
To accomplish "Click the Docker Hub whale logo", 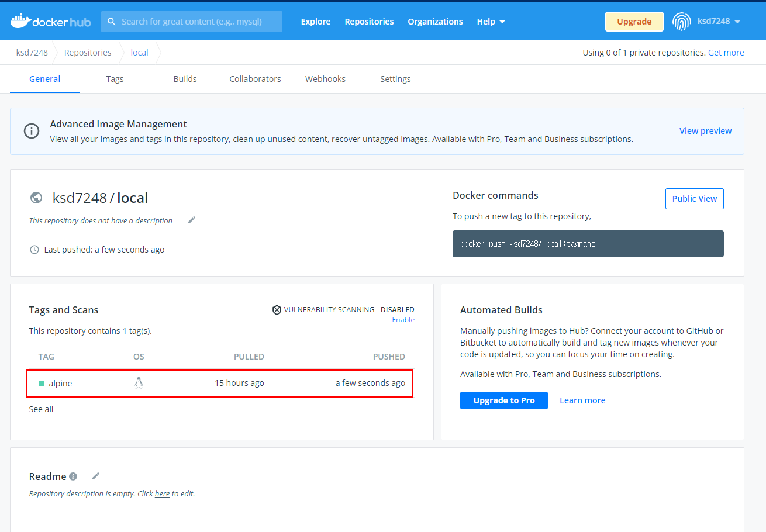I will (x=50, y=21).
